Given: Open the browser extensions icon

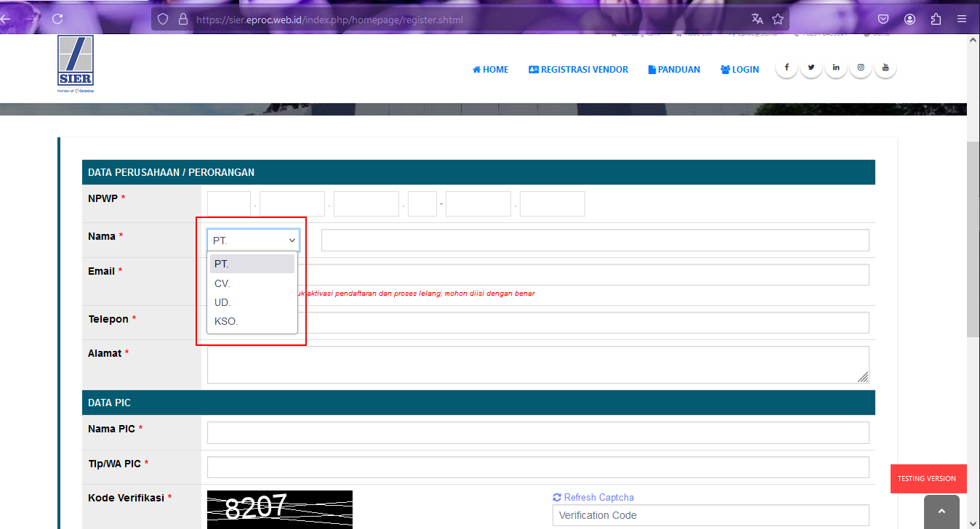Looking at the screenshot, I should (x=936, y=20).
